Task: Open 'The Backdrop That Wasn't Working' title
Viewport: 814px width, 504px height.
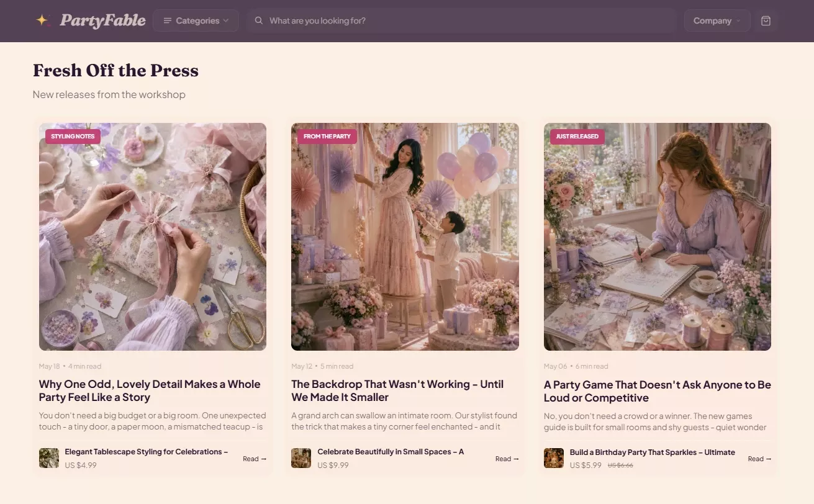Action: pos(397,391)
